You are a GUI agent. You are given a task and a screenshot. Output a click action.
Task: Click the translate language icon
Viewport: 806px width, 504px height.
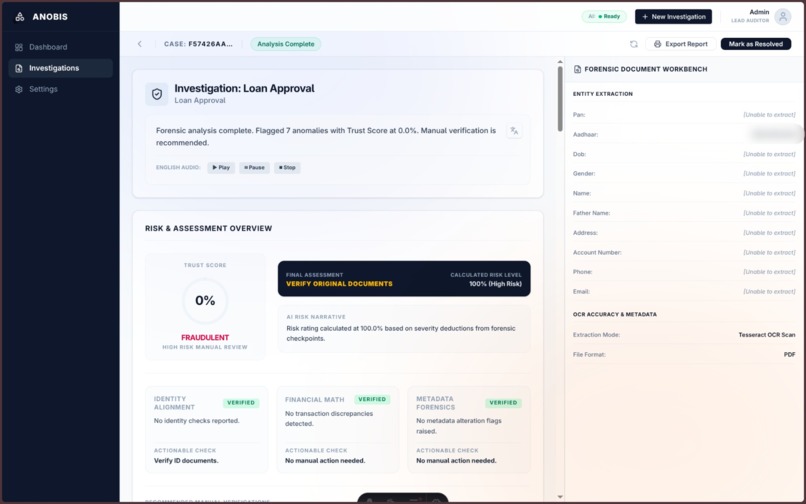pyautogui.click(x=514, y=131)
